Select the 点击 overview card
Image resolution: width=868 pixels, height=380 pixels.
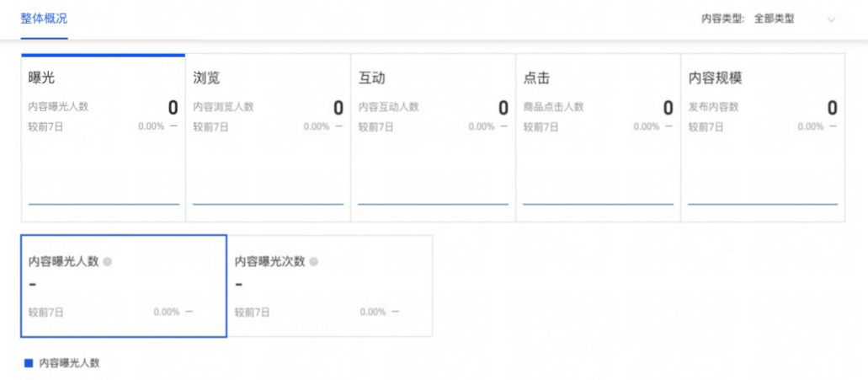[x=598, y=138]
